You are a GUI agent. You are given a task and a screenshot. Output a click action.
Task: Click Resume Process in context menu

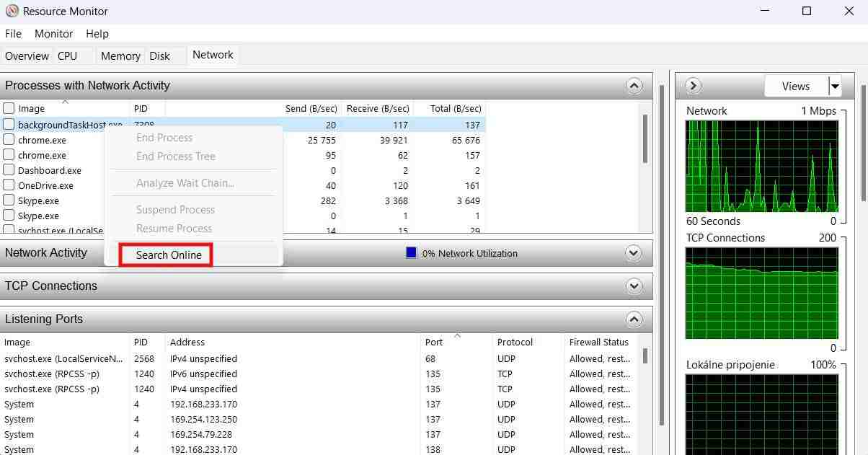(x=174, y=229)
